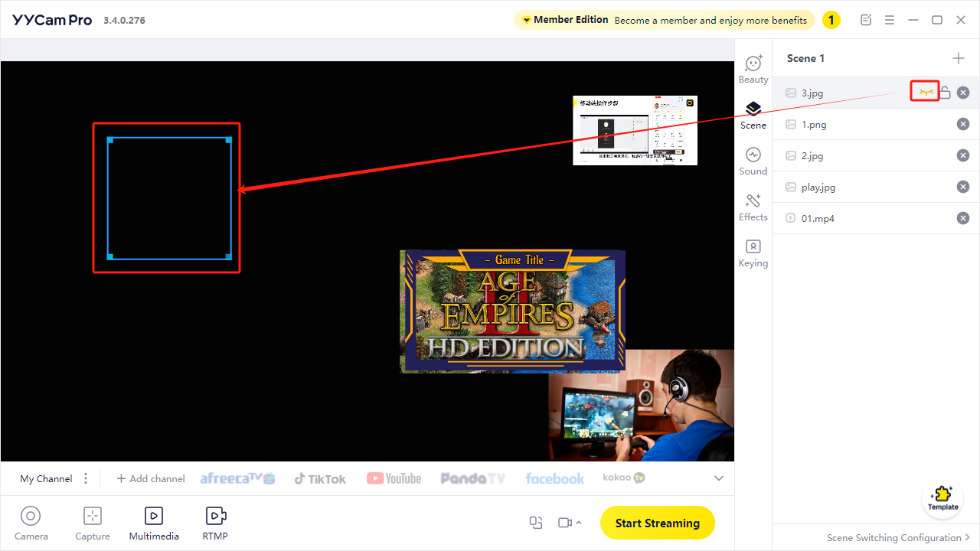This screenshot has height=551, width=980.
Task: Add a new scene with plus icon
Action: pyautogui.click(x=958, y=58)
